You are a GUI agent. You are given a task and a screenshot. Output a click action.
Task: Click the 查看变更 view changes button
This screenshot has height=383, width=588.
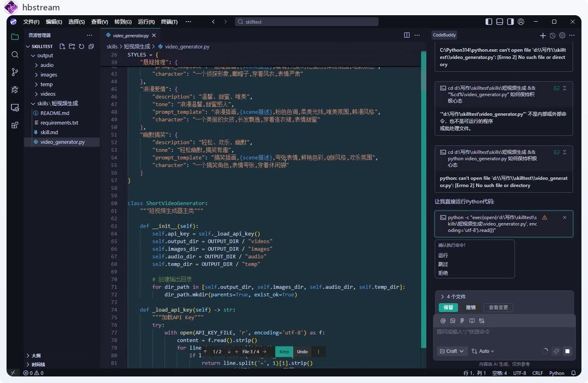(x=498, y=308)
